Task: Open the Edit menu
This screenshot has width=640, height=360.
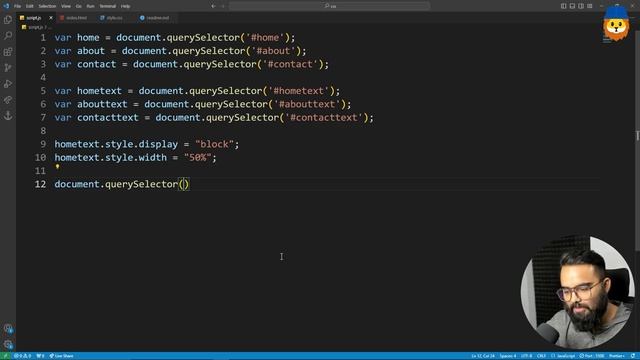Action: coord(30,6)
